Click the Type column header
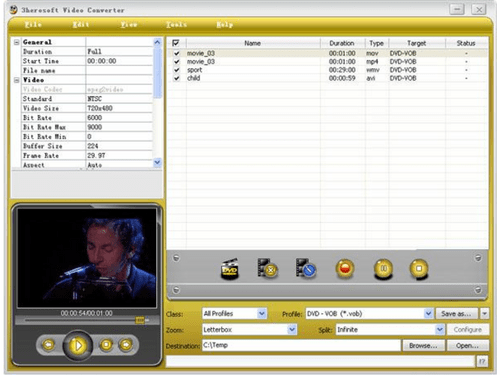The height and width of the screenshot is (375, 500). 376,43
